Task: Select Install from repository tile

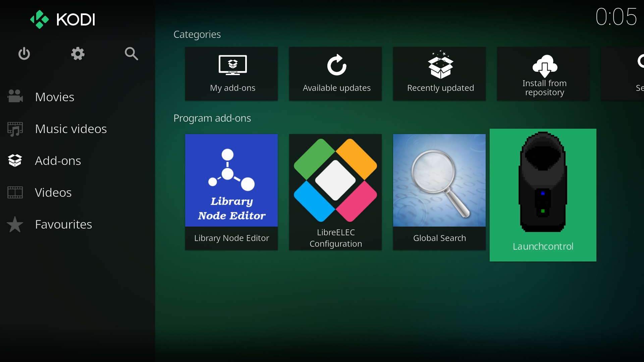Action: pyautogui.click(x=543, y=74)
